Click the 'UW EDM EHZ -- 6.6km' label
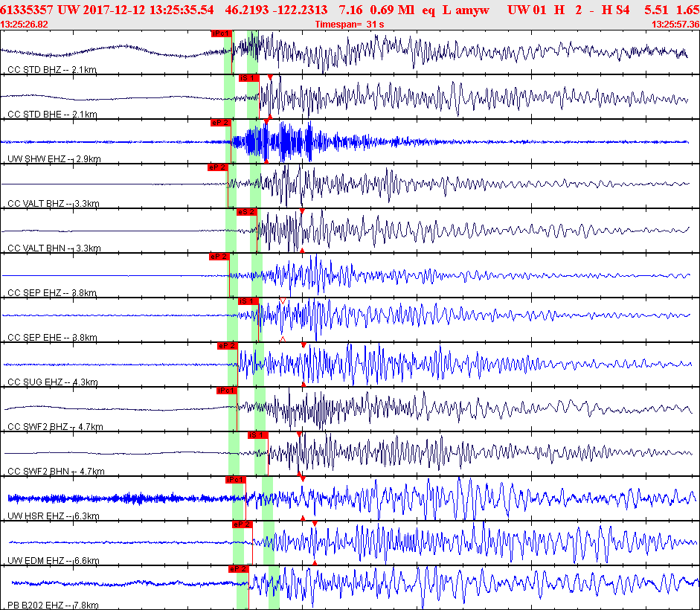The image size is (700, 610). 53,561
